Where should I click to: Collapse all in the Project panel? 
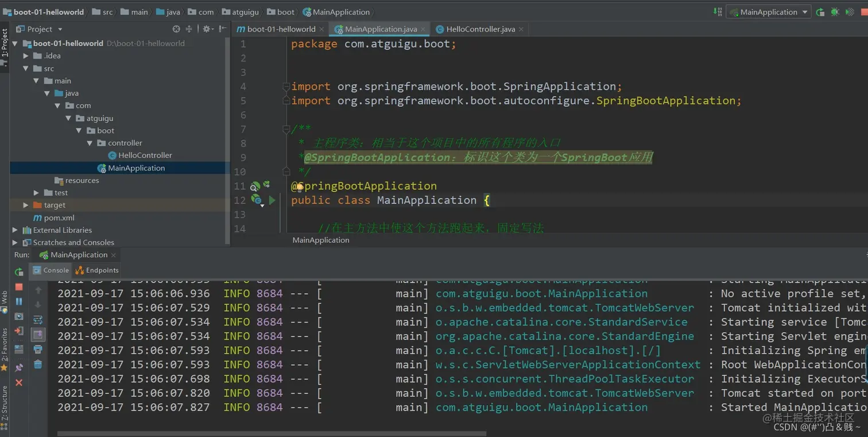click(x=189, y=29)
